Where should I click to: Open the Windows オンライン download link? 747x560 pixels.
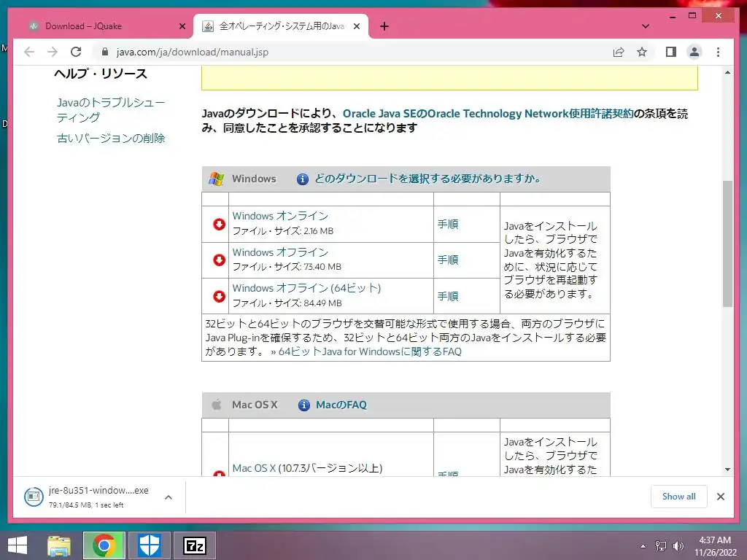tap(280, 216)
